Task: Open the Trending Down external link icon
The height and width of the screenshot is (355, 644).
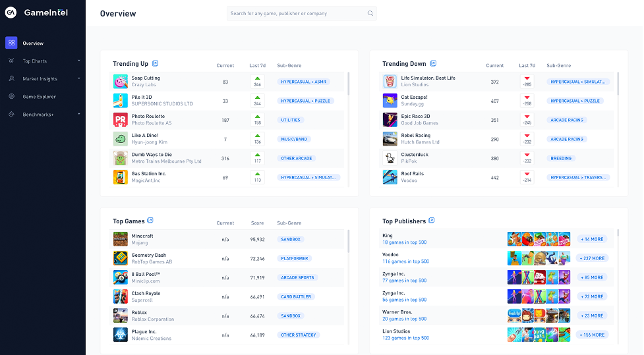Action: pyautogui.click(x=433, y=64)
